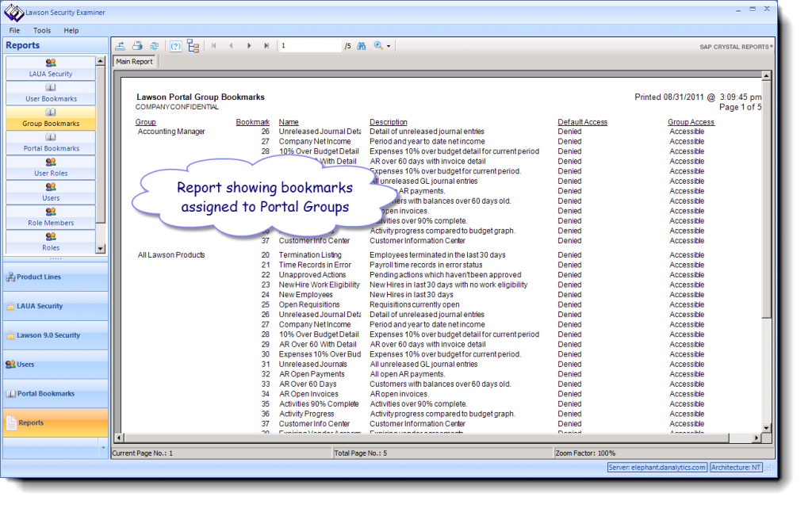The width and height of the screenshot is (812, 512).
Task: Click the "Architecture: NT" status entry
Action: (735, 468)
